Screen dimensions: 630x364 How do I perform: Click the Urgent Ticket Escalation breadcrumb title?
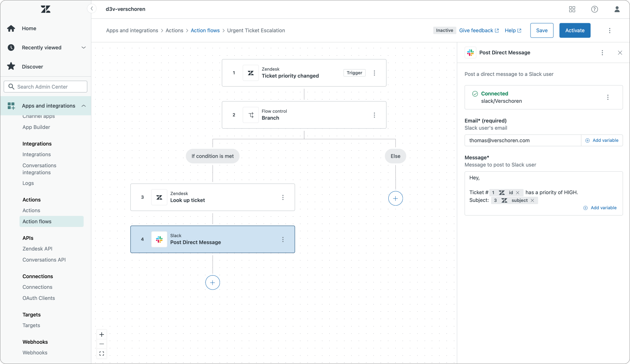point(256,31)
